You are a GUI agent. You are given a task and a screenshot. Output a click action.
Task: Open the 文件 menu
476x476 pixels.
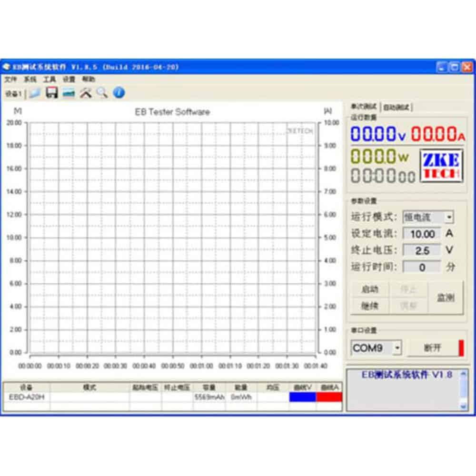(x=10, y=79)
